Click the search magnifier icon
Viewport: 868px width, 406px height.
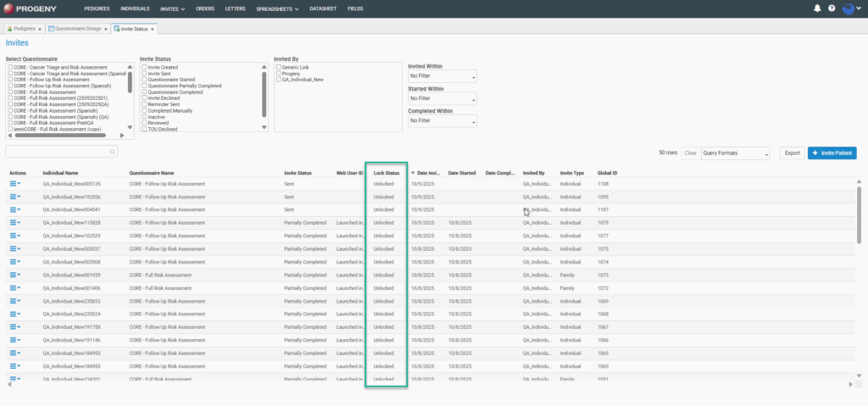[x=112, y=152]
